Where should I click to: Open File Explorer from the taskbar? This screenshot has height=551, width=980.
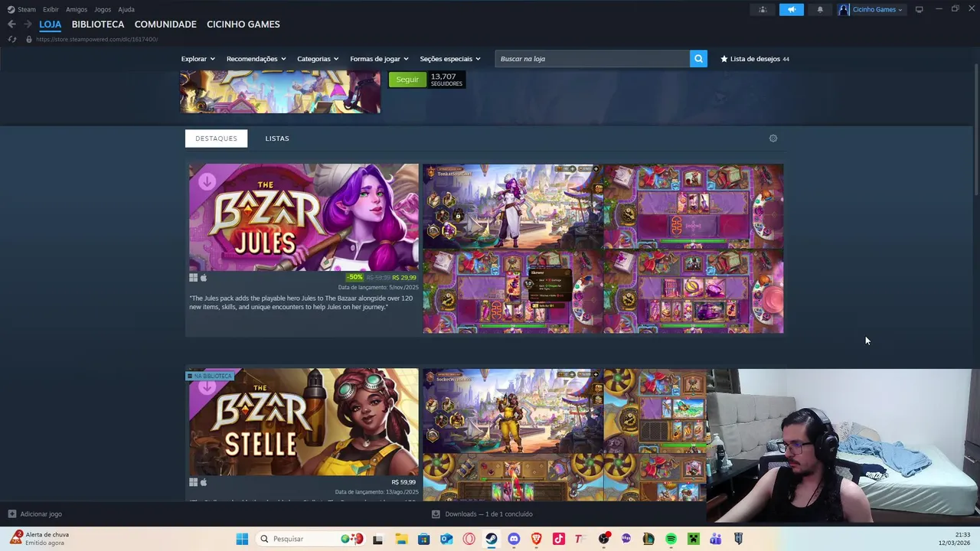point(401,539)
